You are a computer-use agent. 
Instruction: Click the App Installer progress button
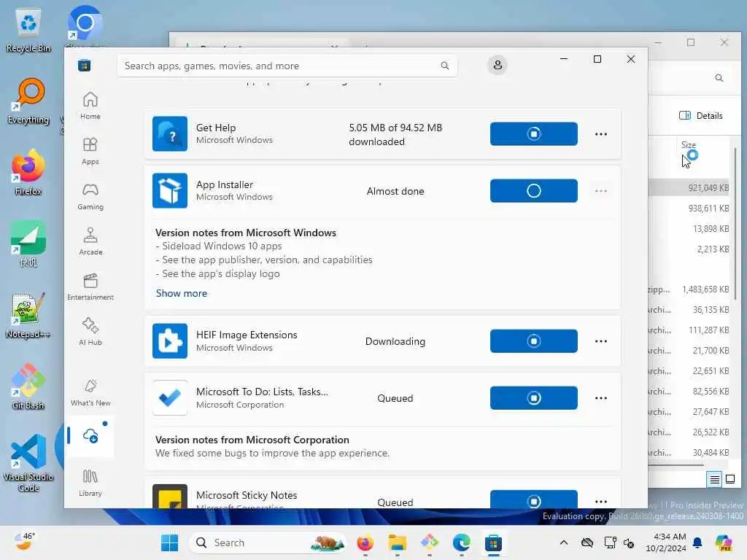533,190
